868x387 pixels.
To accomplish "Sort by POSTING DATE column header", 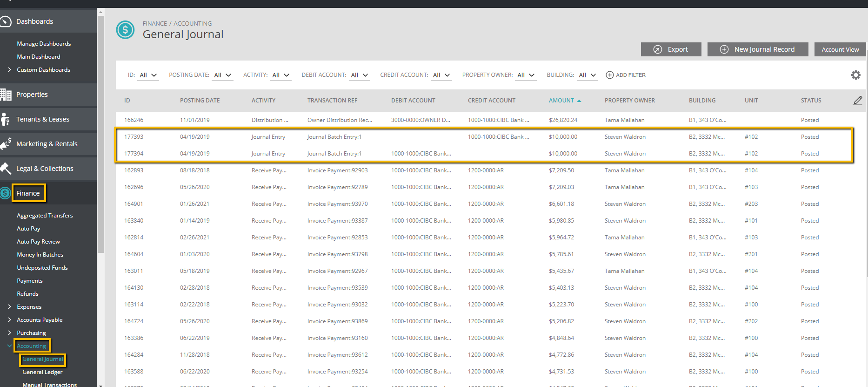I will coord(200,101).
